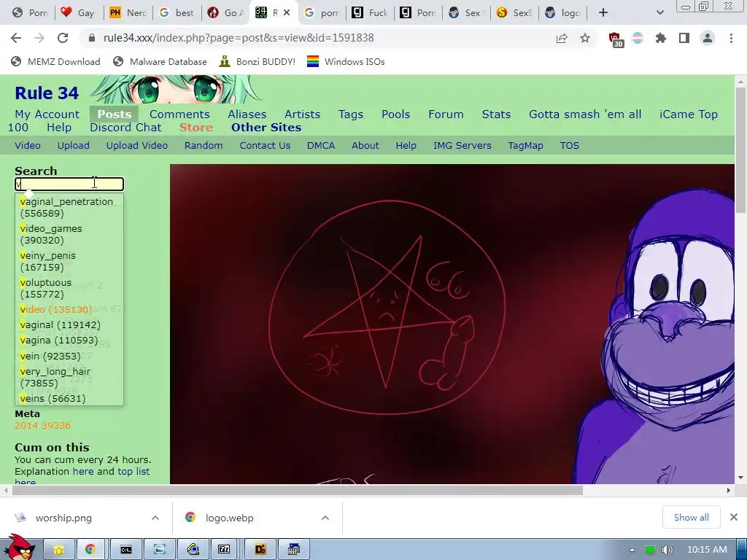Image resolution: width=747 pixels, height=560 pixels.
Task: Switch to the 'best' Google tab
Action: click(177, 13)
